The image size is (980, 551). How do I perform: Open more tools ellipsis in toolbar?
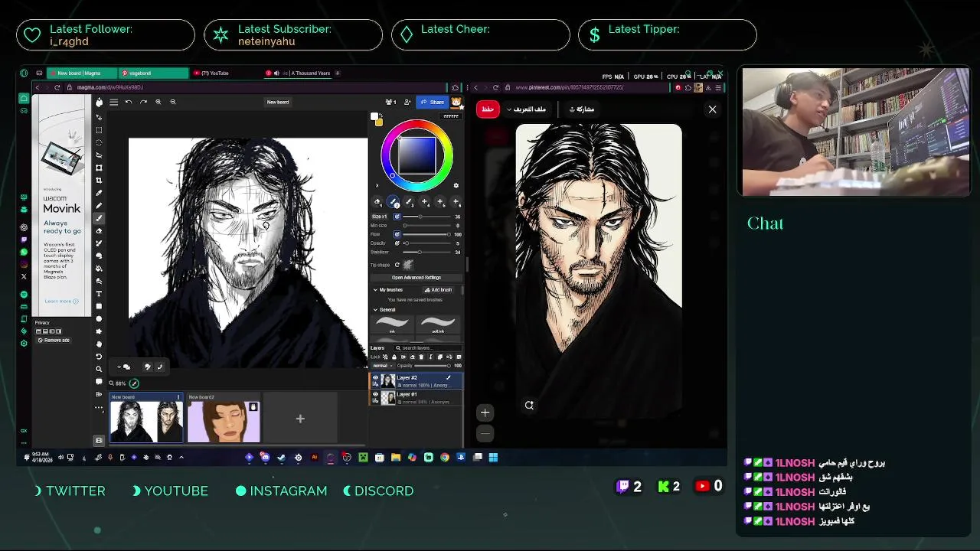[x=99, y=408]
